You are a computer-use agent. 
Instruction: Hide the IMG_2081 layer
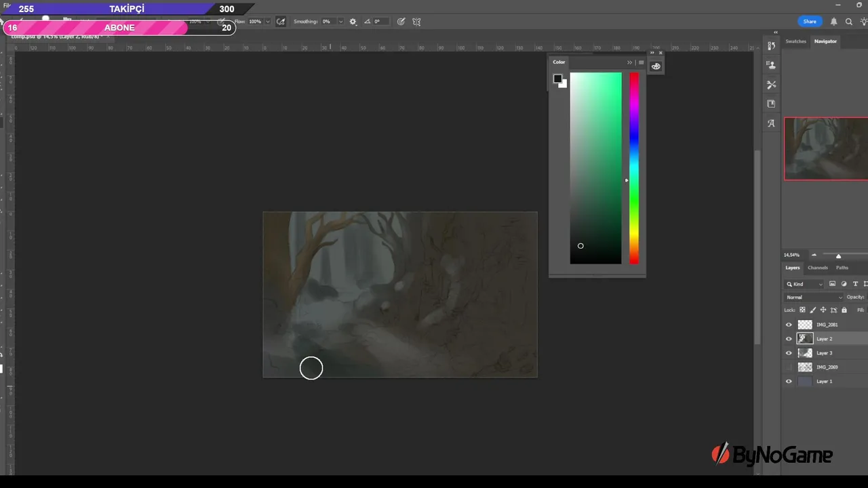(x=789, y=325)
